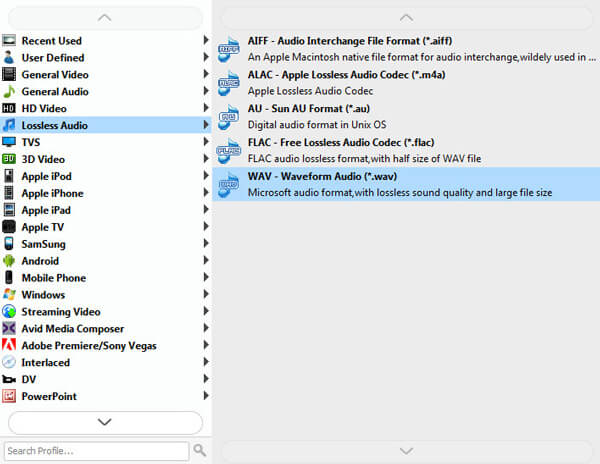This screenshot has height=464, width=600.
Task: Select ALAC - Apple Lossless Audio Codec
Action: (406, 83)
